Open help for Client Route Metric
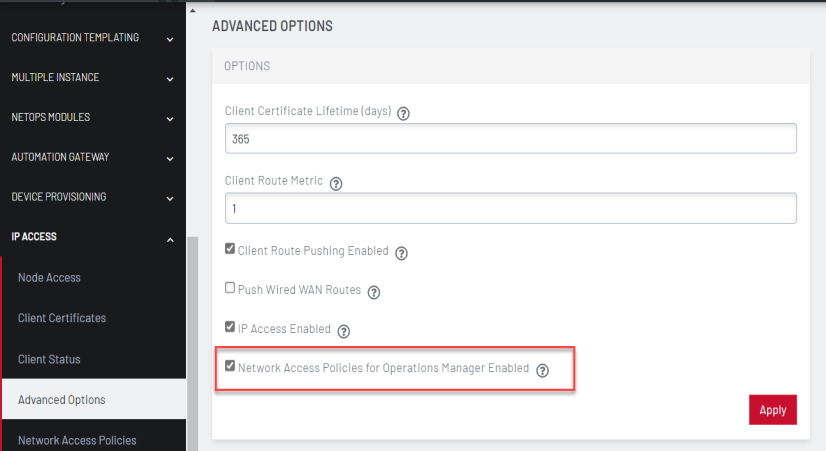Viewport: 826px width, 451px height. (336, 183)
